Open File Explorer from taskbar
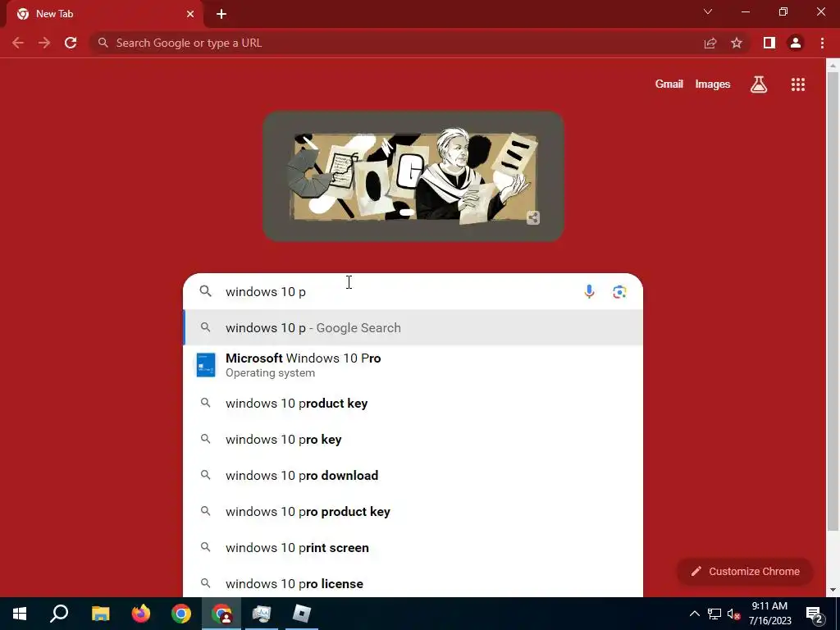840x630 pixels. point(101,614)
